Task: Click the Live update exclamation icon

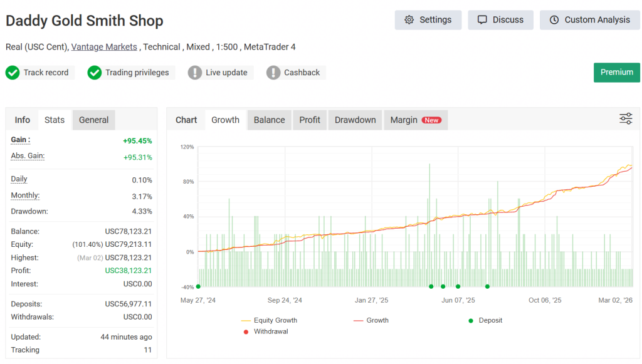Action: pos(195,73)
